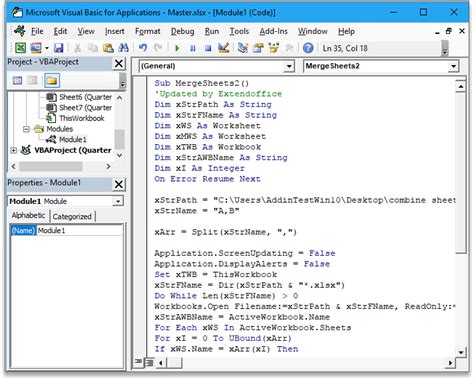Expand VBAProject (Quarter node
474x380 pixels.
click(x=14, y=150)
